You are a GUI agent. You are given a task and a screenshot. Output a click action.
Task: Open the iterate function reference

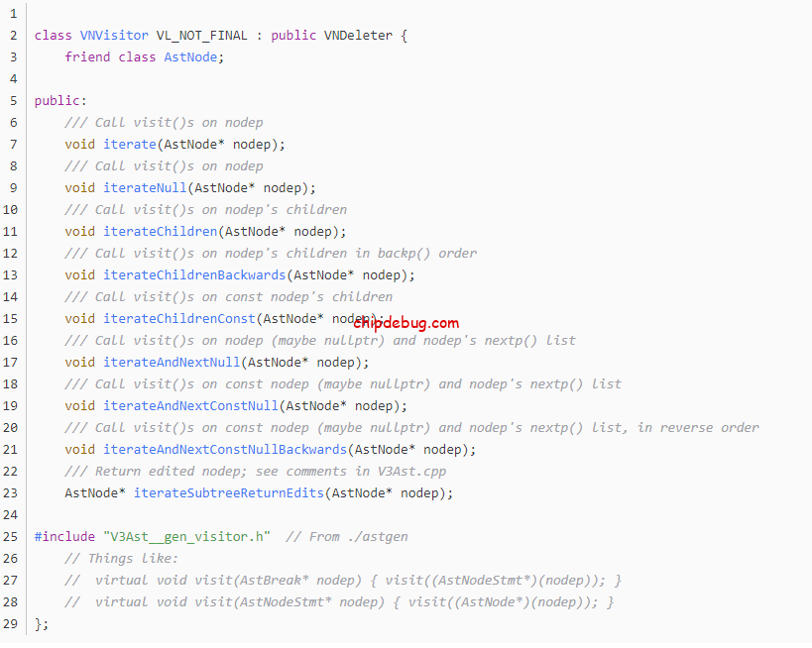coord(129,144)
